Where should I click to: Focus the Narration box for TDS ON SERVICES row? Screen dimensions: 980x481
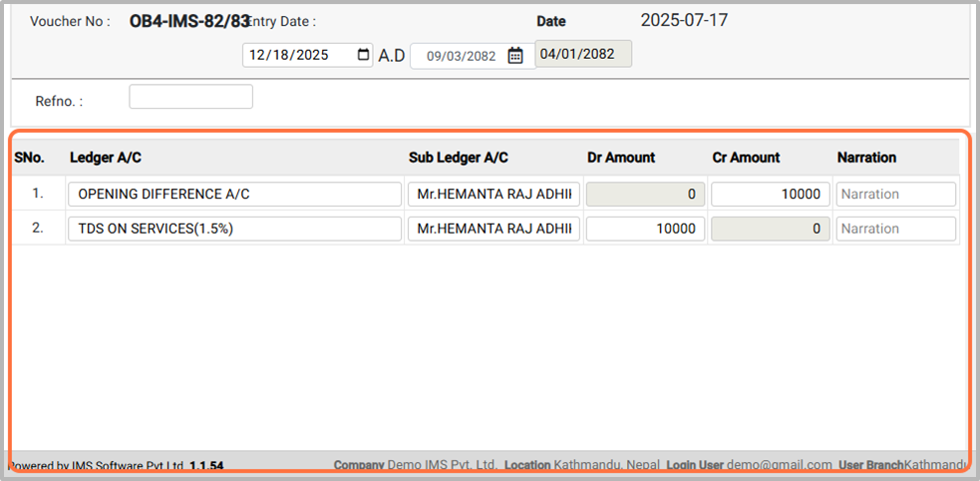(895, 229)
